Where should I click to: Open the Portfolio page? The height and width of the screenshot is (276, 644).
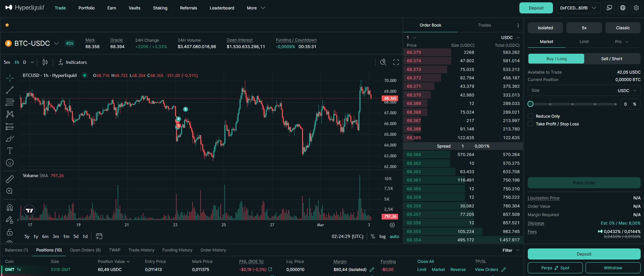pos(86,8)
